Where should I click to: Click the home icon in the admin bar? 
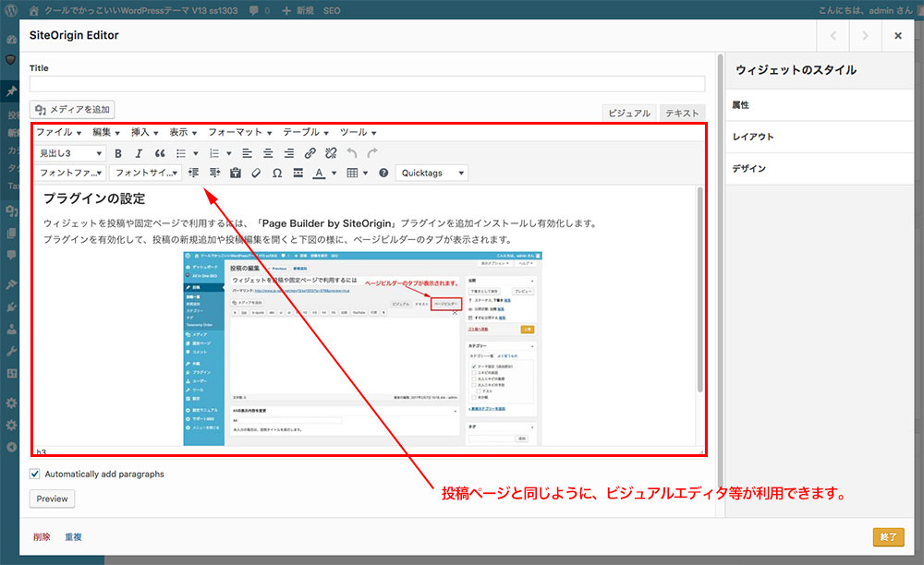[x=33, y=10]
